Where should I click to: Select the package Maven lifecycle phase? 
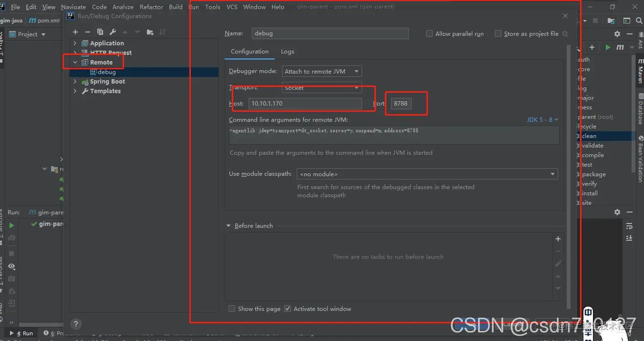click(594, 174)
